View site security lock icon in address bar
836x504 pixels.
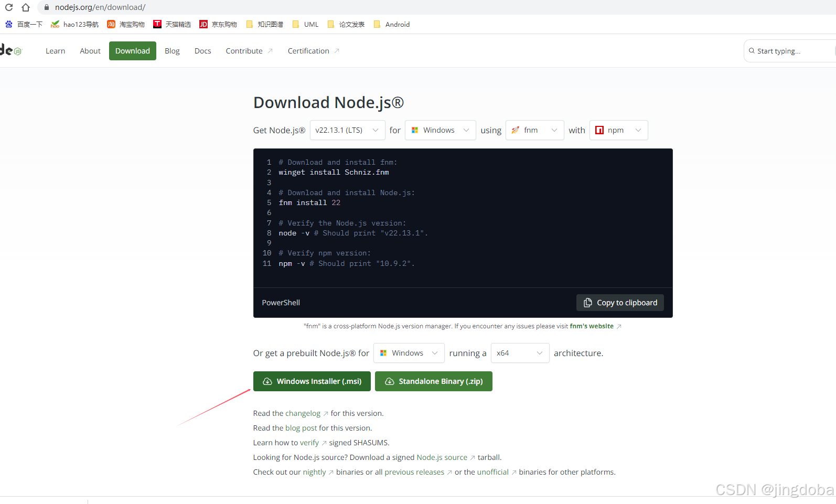click(47, 7)
